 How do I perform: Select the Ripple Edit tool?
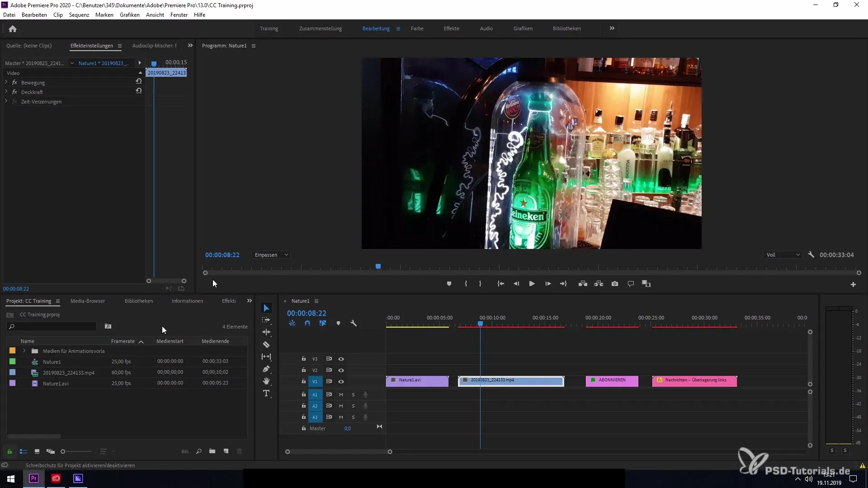coord(266,332)
